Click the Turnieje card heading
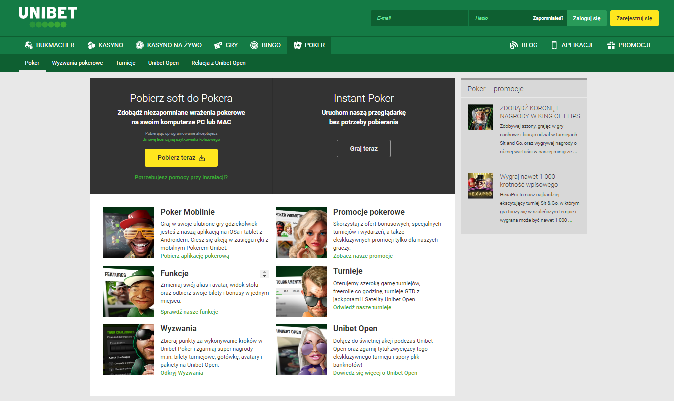This screenshot has width=674, height=401. pyautogui.click(x=348, y=271)
